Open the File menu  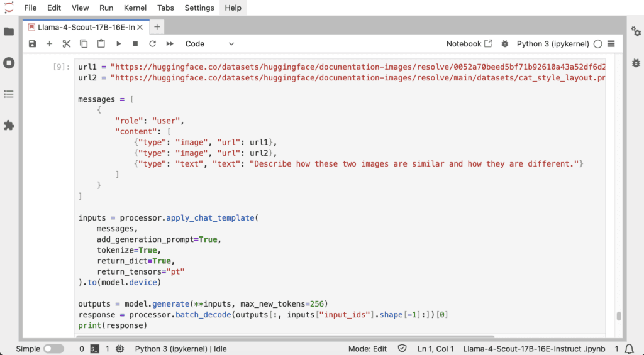(x=30, y=8)
